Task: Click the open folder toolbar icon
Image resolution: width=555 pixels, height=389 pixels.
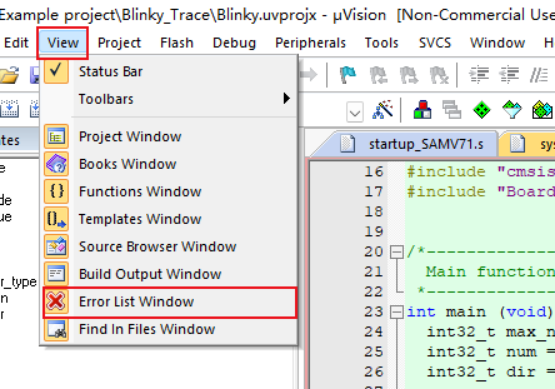Action: 9,75
